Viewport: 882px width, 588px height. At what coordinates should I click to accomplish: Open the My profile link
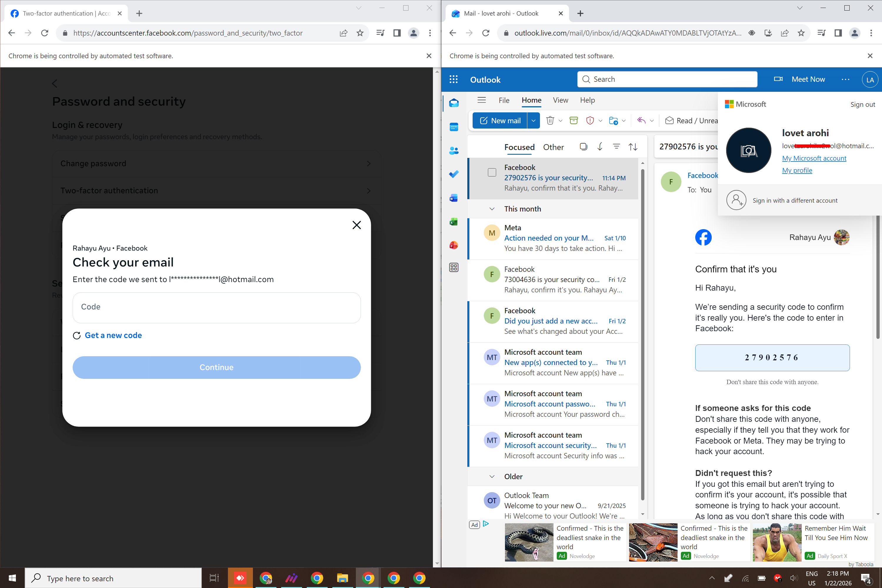(797, 170)
